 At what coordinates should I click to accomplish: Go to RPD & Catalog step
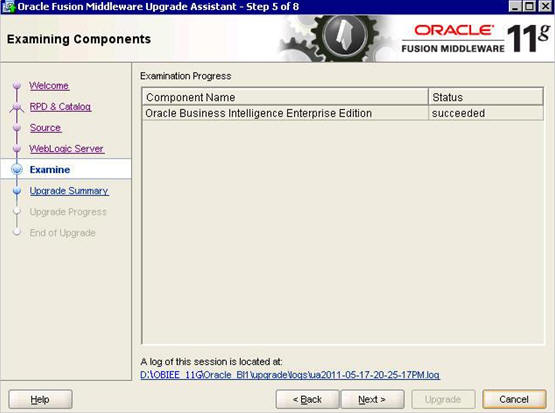click(x=60, y=107)
